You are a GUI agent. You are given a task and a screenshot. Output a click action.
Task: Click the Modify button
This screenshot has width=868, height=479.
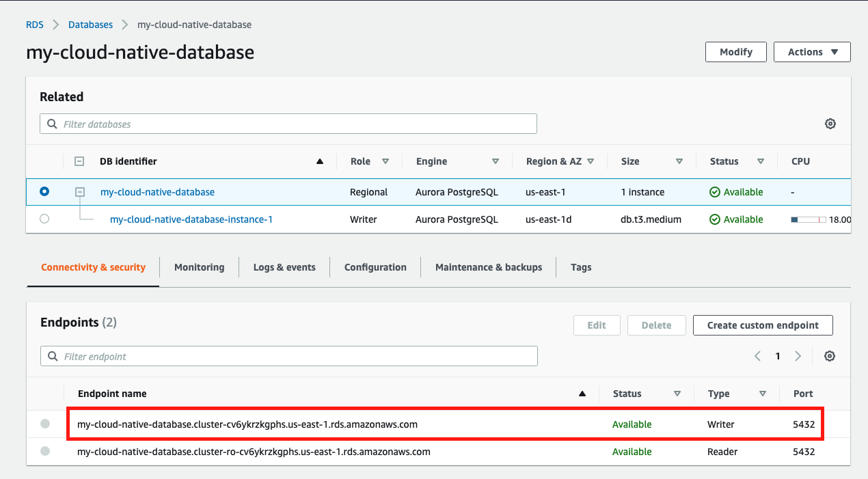[x=736, y=52]
